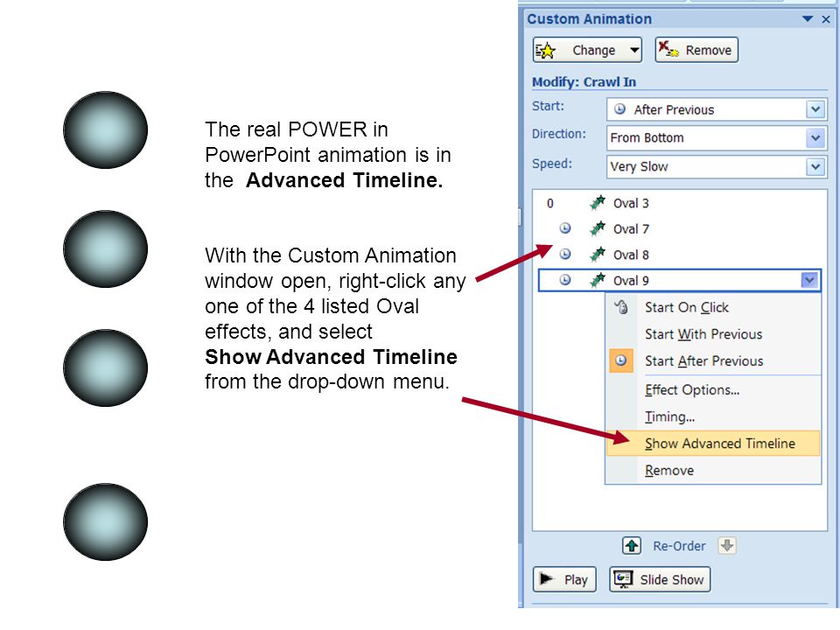Screen dimensions: 840x630
Task: Open the Start dropdown showing After Previous
Action: (717, 109)
